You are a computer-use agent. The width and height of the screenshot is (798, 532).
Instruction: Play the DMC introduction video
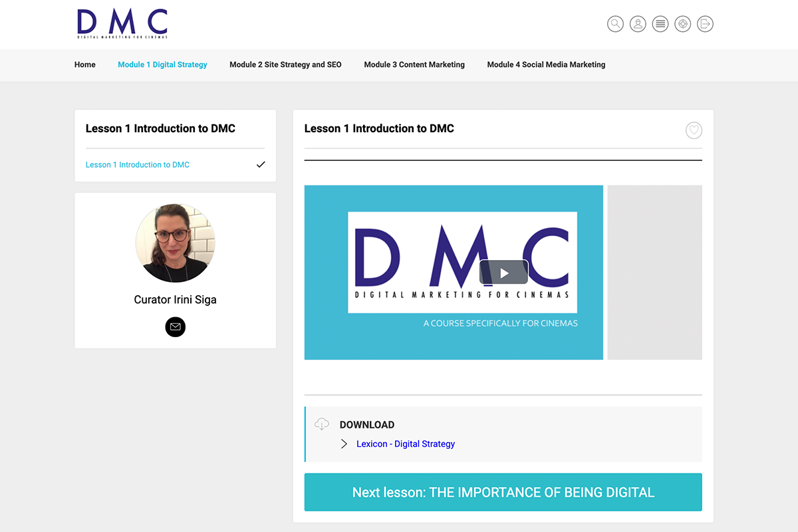[503, 272]
